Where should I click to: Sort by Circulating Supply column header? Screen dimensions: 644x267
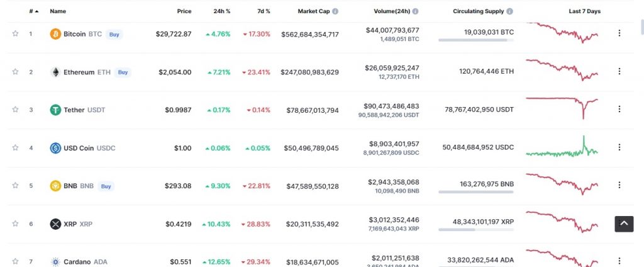pos(479,11)
